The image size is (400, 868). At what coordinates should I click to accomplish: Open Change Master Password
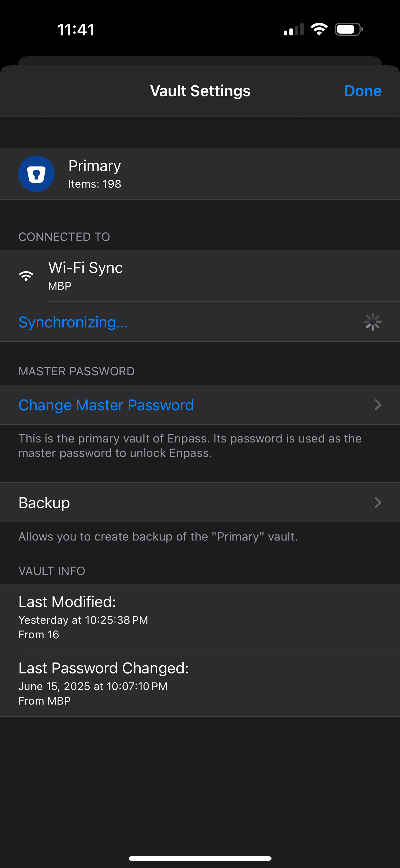106,405
